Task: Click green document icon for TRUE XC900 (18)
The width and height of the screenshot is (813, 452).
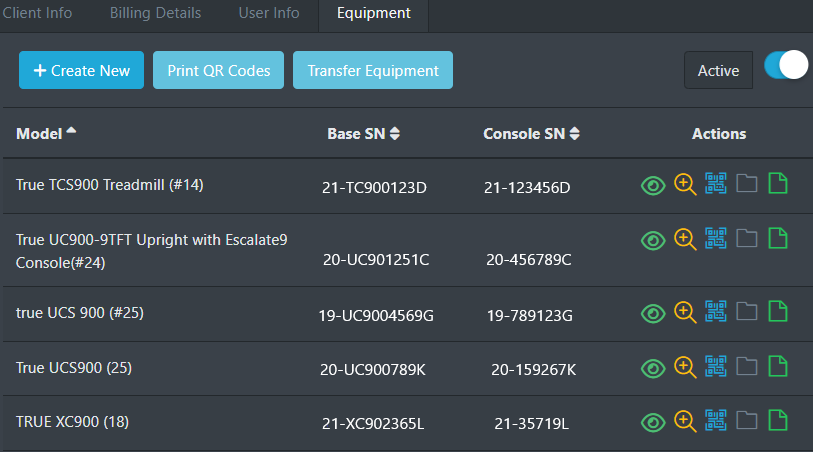Action: (x=777, y=421)
